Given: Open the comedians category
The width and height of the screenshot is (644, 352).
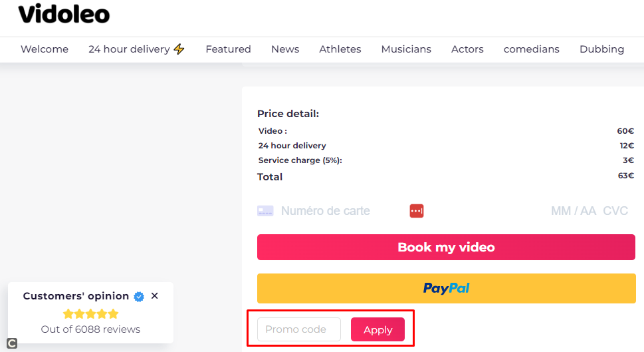Looking at the screenshot, I should [532, 49].
